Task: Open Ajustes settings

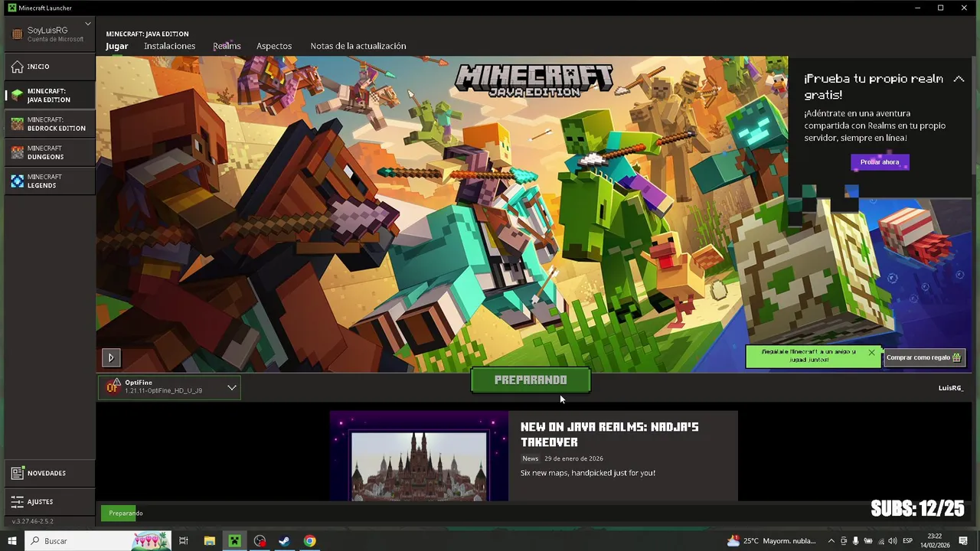Action: [50, 501]
